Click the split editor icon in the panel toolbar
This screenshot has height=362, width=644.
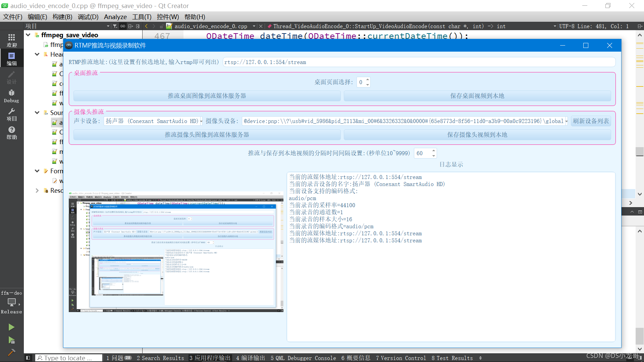point(131,26)
